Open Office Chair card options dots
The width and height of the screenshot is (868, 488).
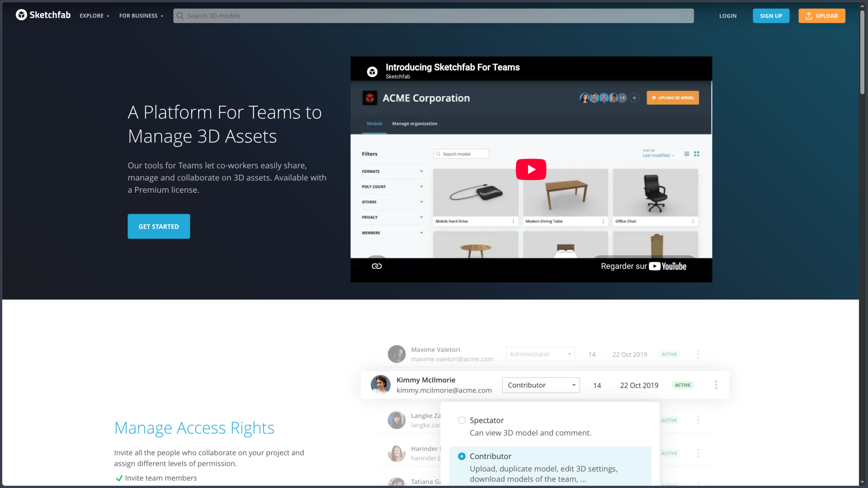[693, 221]
